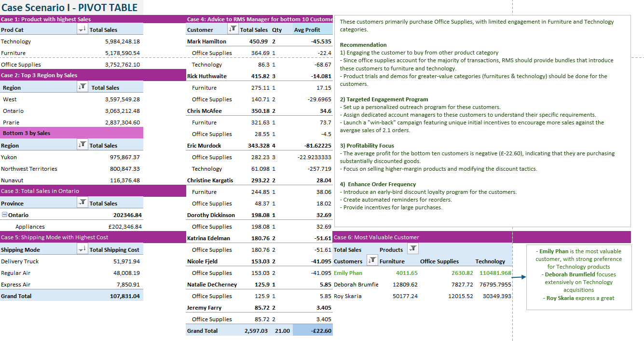
Task: Select the Case Scenario I - PIVOT TABLE title
Action: (69, 8)
